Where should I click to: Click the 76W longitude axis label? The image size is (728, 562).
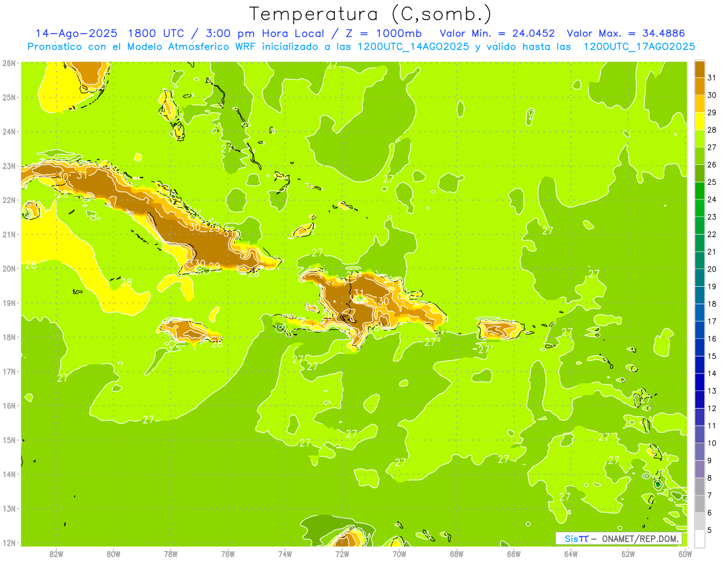(227, 554)
